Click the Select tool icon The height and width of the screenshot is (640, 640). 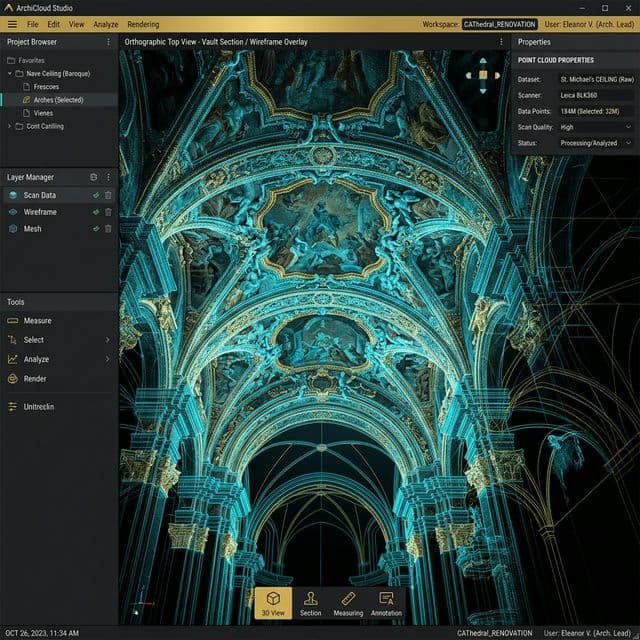point(13,340)
